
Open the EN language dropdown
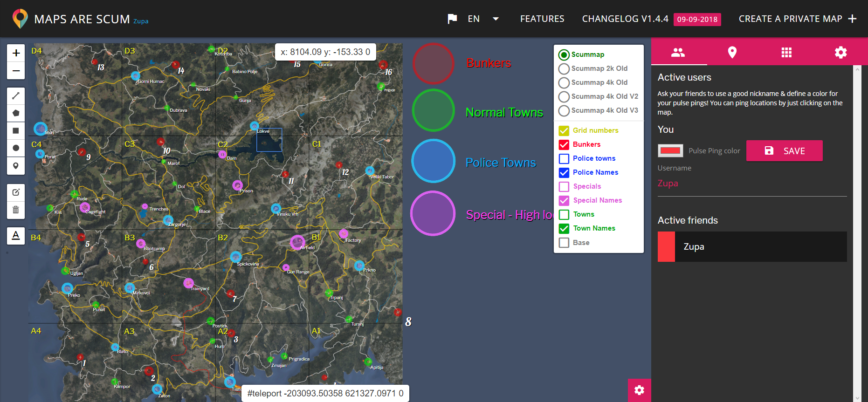click(496, 19)
